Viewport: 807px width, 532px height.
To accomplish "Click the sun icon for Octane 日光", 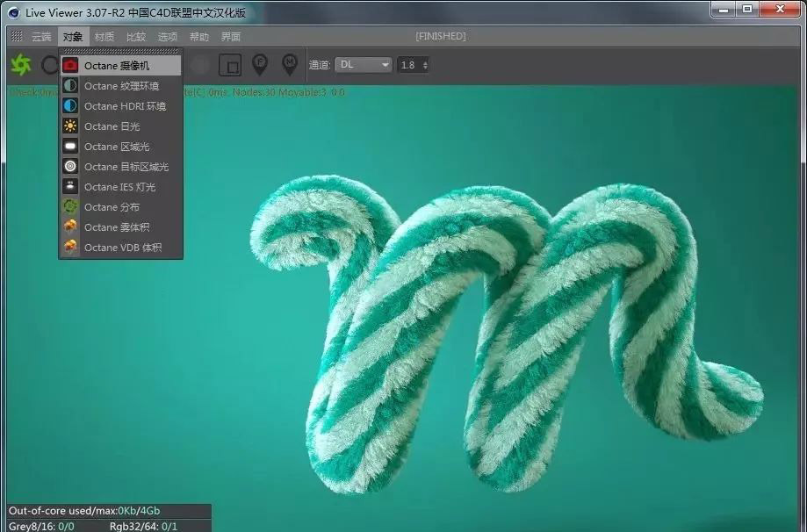I will (69, 126).
